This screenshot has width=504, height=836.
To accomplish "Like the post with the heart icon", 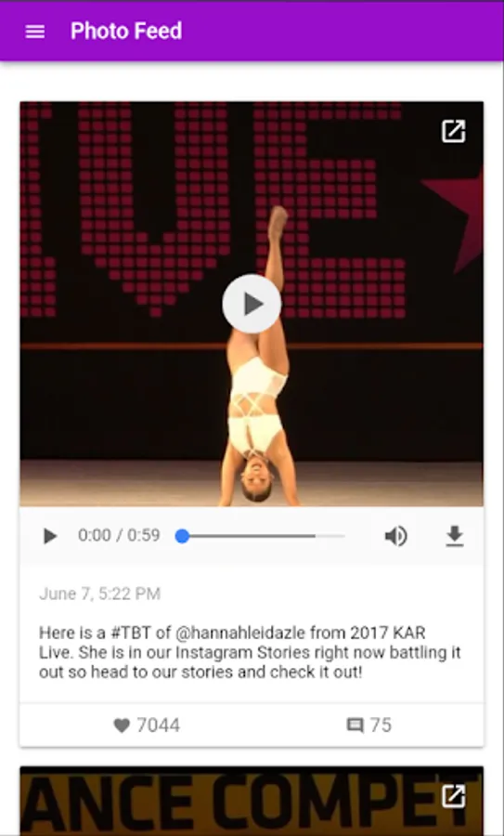I will [x=122, y=725].
